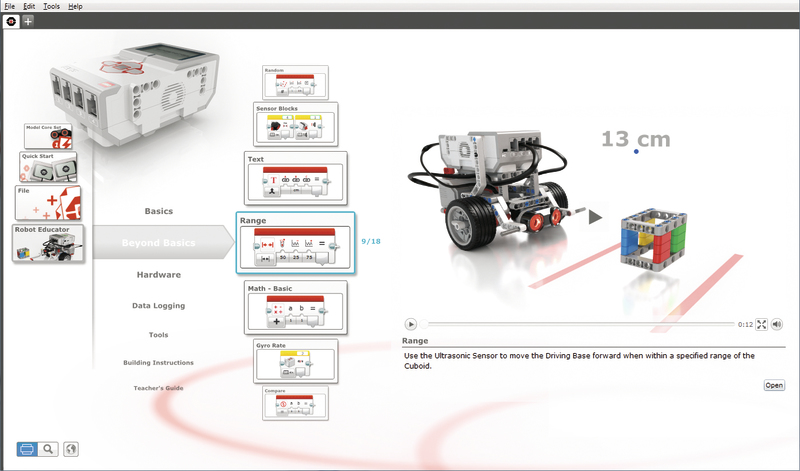The height and width of the screenshot is (471, 800).
Task: Click the Range heading below video
Action: coord(415,341)
